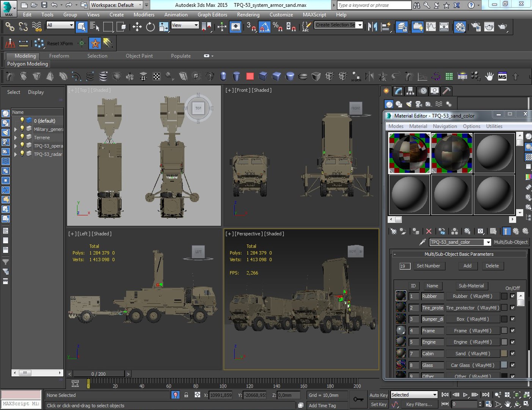Open the Render Setup icon

pos(476,27)
